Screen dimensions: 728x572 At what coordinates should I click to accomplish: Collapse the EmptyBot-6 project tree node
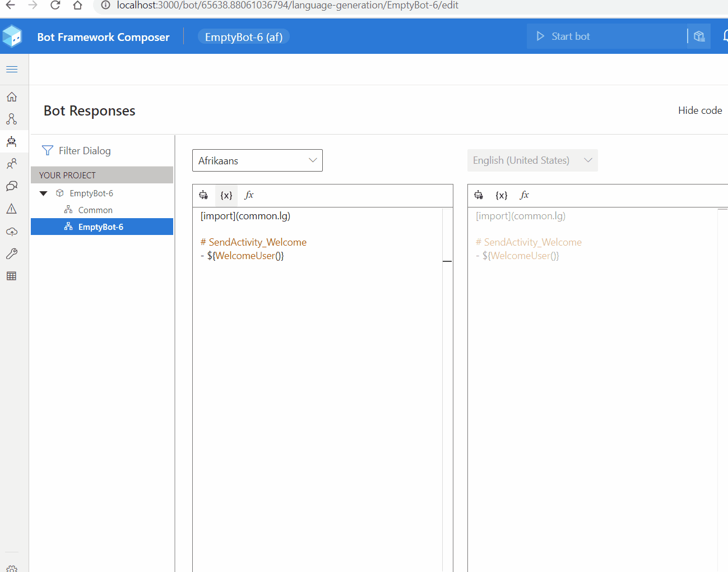click(x=44, y=193)
